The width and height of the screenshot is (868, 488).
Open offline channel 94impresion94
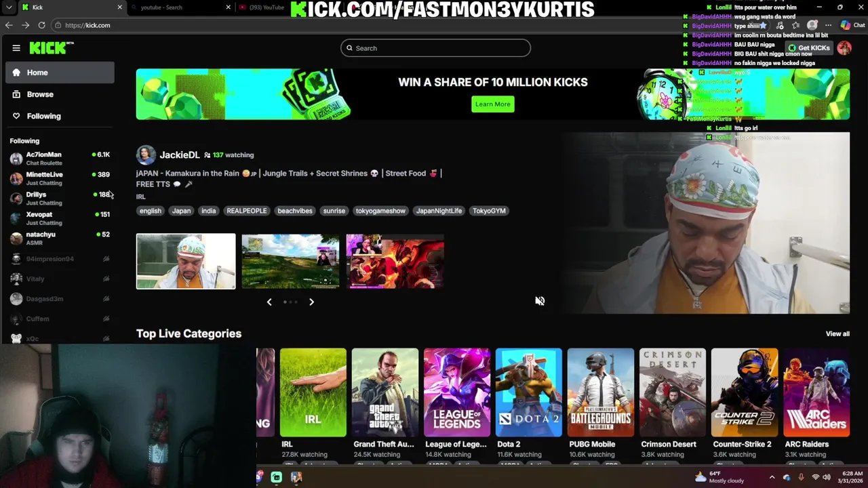pos(60,259)
